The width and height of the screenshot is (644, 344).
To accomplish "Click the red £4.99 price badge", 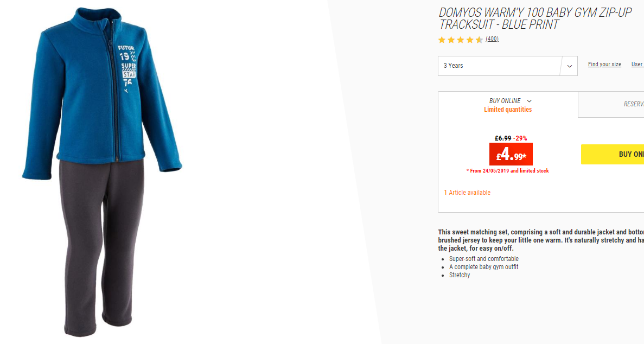I will [x=511, y=154].
